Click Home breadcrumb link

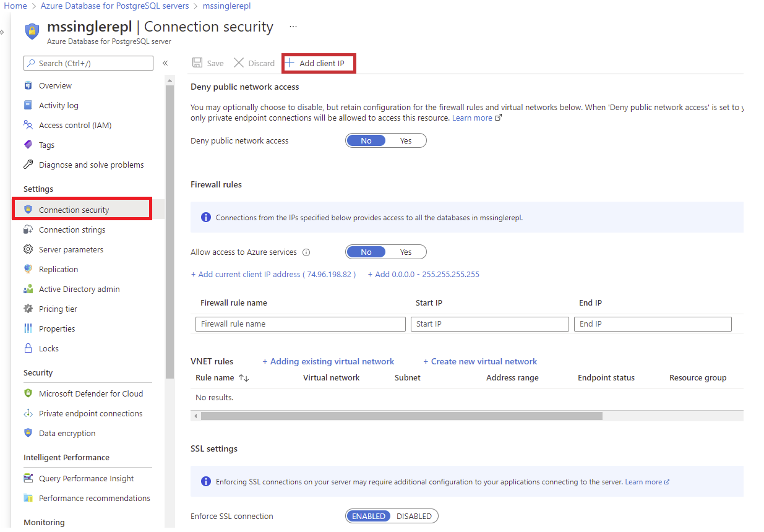click(x=15, y=6)
